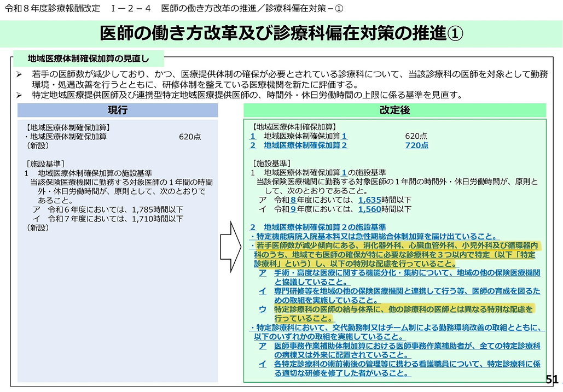Click the underlined 1,560 hours figure
Image resolution: width=563 pixels, height=392 pixels.
[369, 209]
